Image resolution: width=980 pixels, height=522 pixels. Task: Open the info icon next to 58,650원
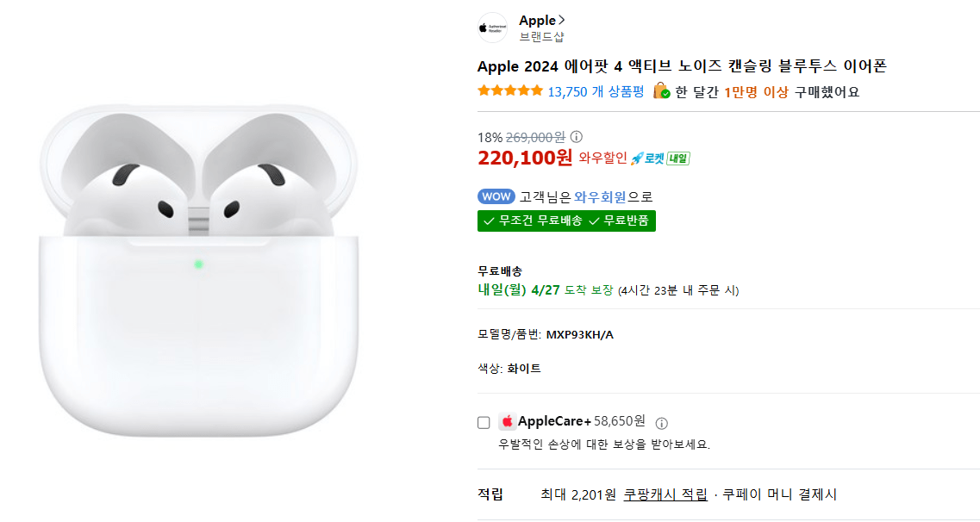(x=661, y=423)
